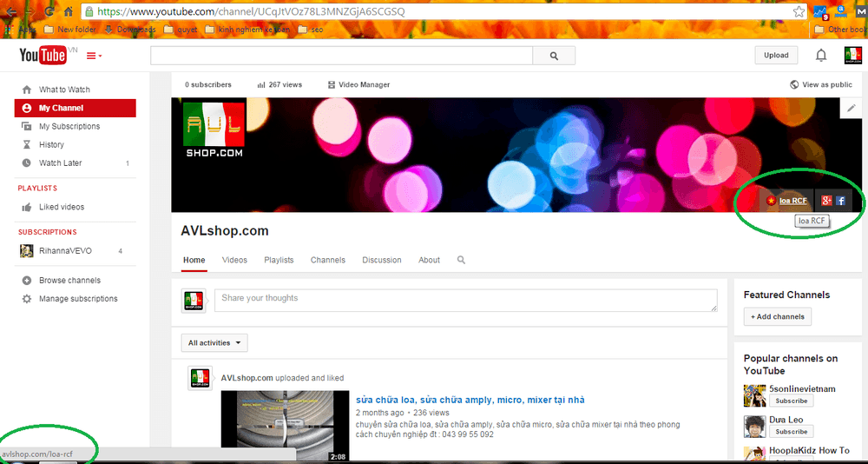
Task: Switch to the Home tab
Action: point(194,260)
